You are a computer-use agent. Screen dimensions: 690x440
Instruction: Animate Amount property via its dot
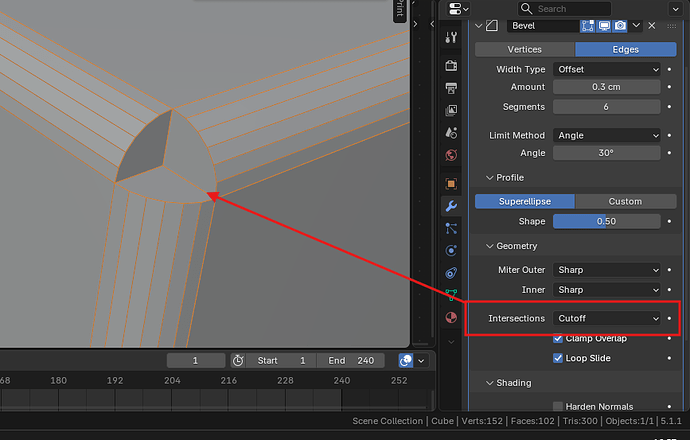point(669,87)
